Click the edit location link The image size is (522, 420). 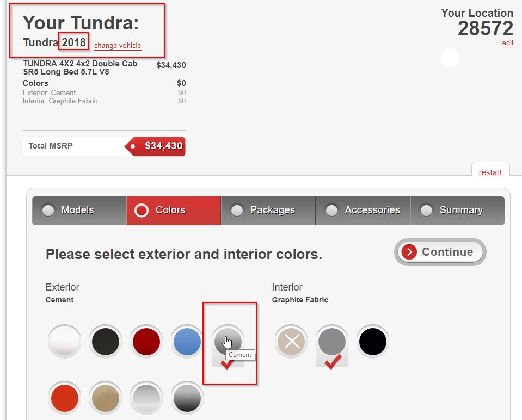pyautogui.click(x=508, y=43)
